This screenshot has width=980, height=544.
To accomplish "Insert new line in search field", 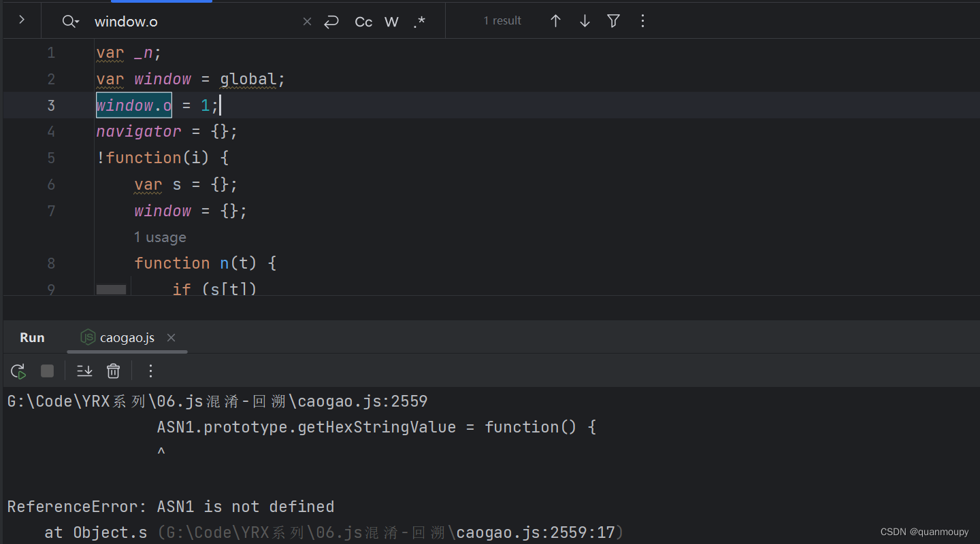I will (x=331, y=22).
